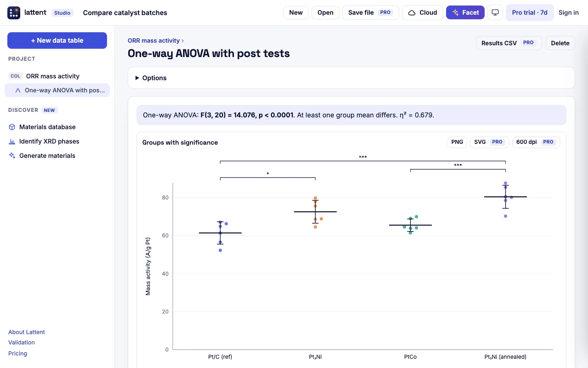Click Sign in
This screenshot has height=368, width=588.
click(x=568, y=13)
